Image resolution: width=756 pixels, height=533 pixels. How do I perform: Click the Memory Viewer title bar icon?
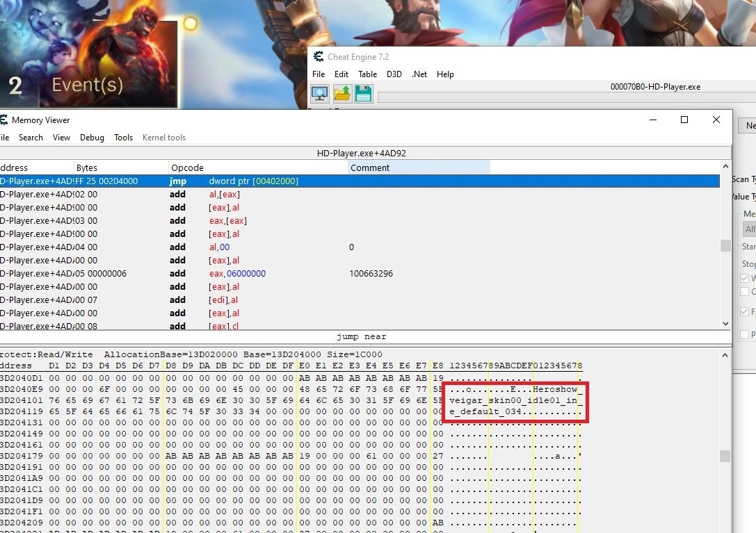tap(3, 120)
